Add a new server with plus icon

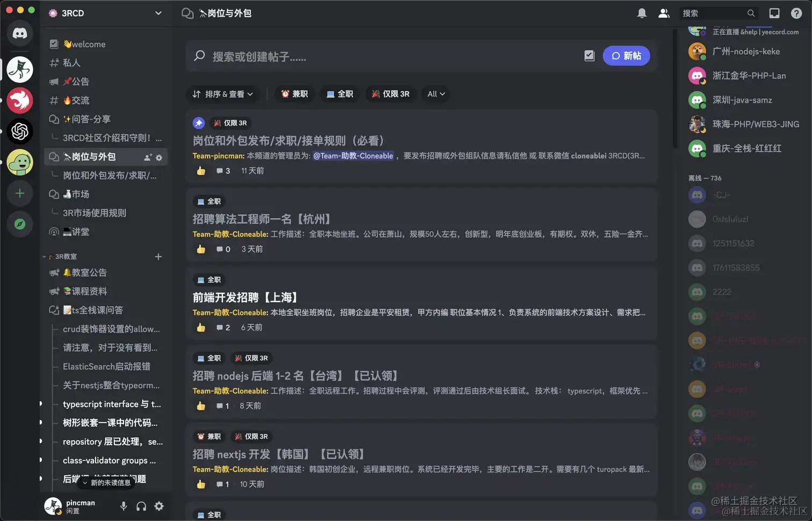pos(20,193)
